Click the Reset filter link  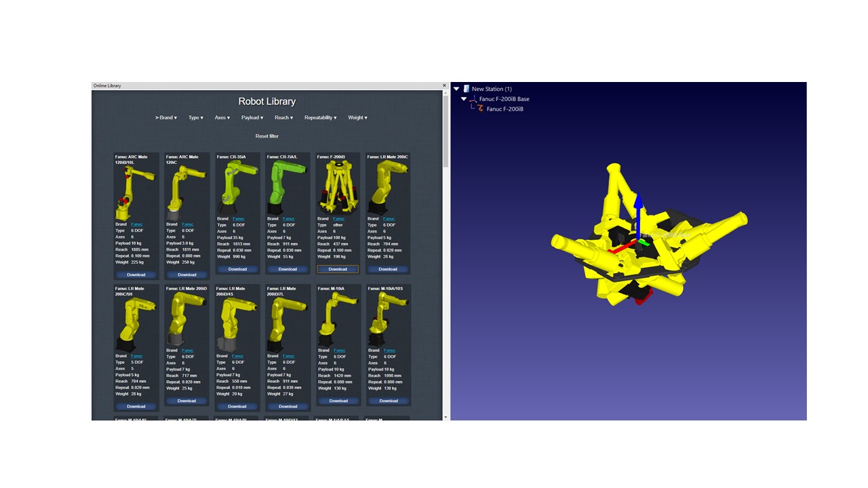pyautogui.click(x=267, y=136)
